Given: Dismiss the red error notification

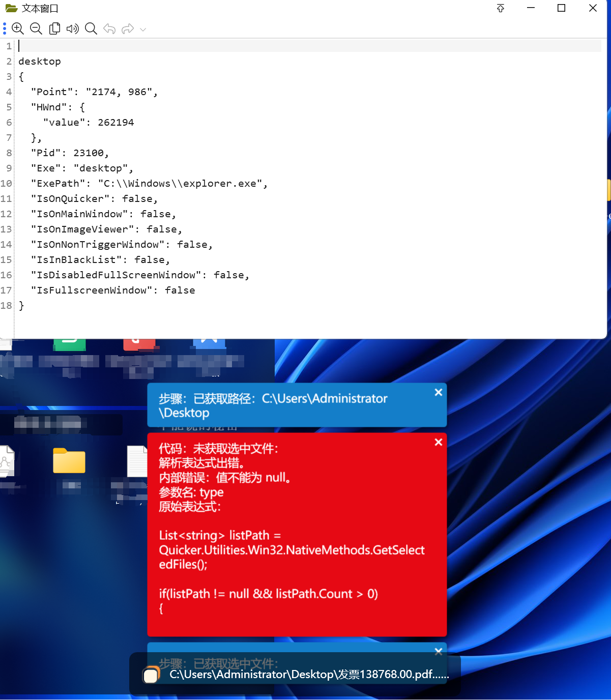Looking at the screenshot, I should (x=439, y=442).
